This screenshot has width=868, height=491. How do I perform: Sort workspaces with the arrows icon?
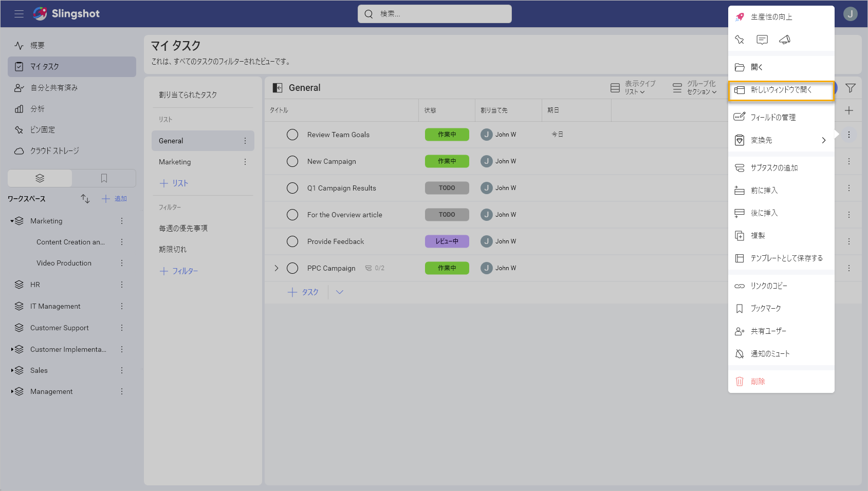tap(85, 199)
